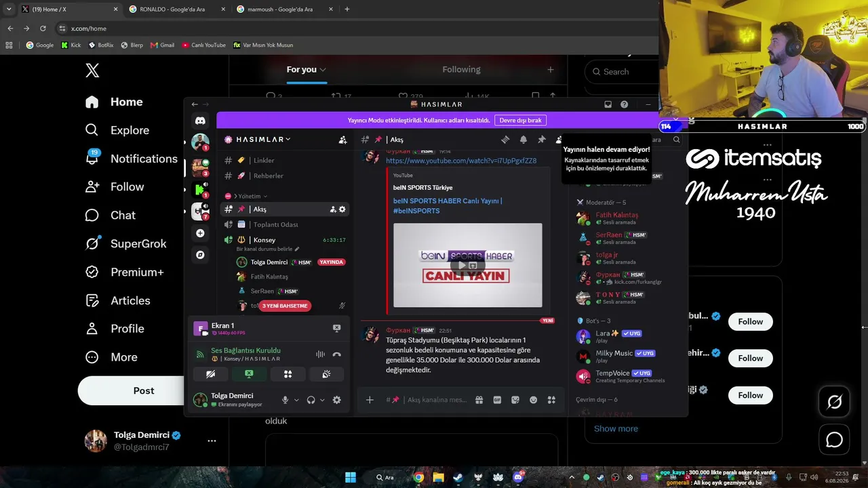Screen dimensions: 868x488
Task: Open the YouTube watch link in chat
Action: pos(461,161)
